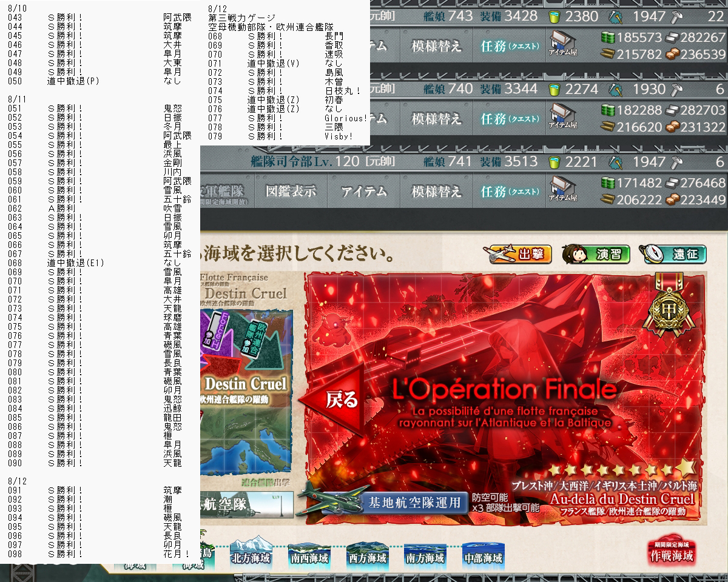This screenshot has width=728, height=582.
Task: Click the repair bucket icon beside 2221
Action: tap(553, 162)
